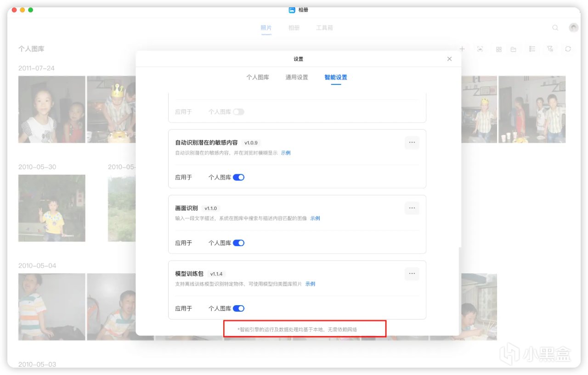Click the greyed-out 个人图库 switch in top card
The height and width of the screenshot is (375, 588).
point(238,112)
